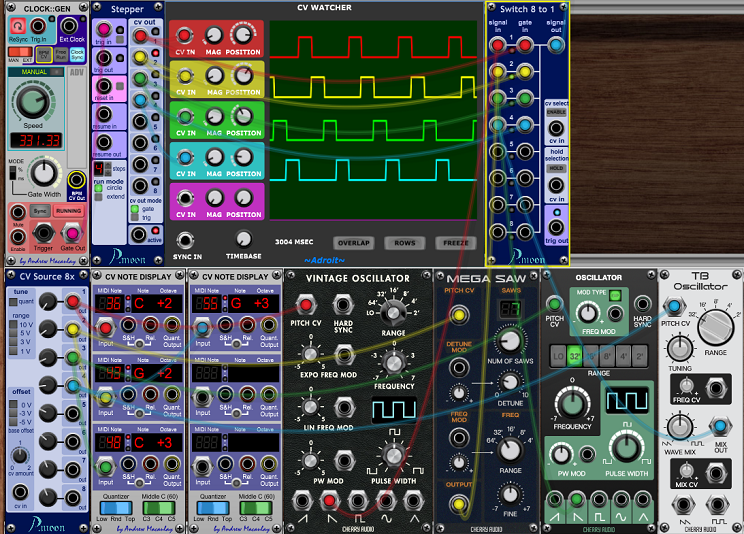
Task: Click the WAVE MIX knob on TB Oscillator
Action: 680,426
